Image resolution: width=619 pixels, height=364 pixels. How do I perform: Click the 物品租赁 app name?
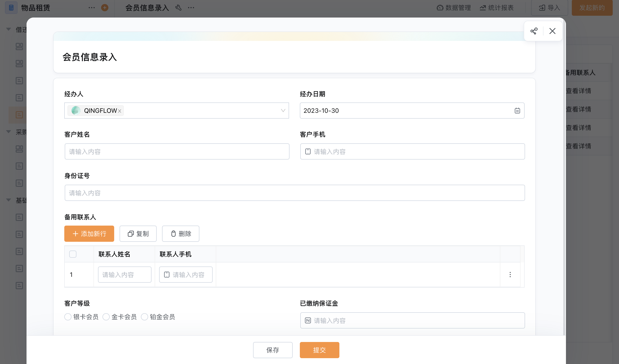click(36, 8)
